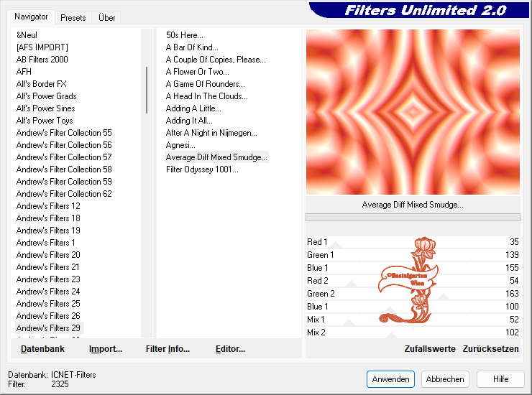The width and height of the screenshot is (532, 395).
Task: Click the filter preview image
Action: (413, 112)
